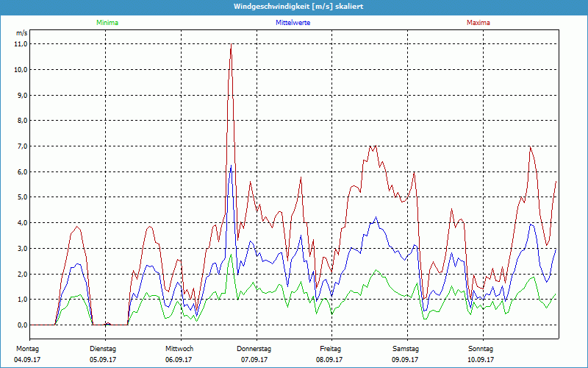Click the date '07.09.17'

tap(254, 360)
